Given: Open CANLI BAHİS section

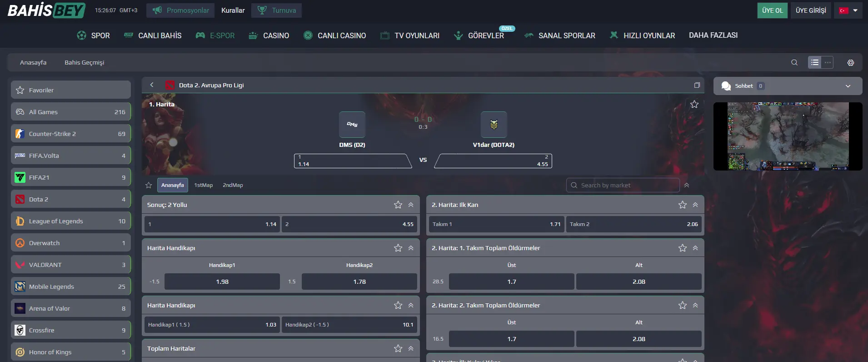Looking at the screenshot, I should click(153, 35).
